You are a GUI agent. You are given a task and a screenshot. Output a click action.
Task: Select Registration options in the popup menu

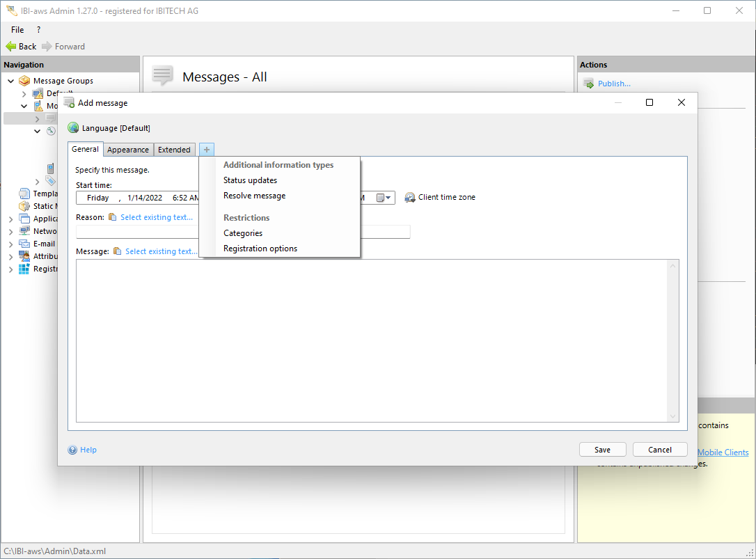click(260, 249)
